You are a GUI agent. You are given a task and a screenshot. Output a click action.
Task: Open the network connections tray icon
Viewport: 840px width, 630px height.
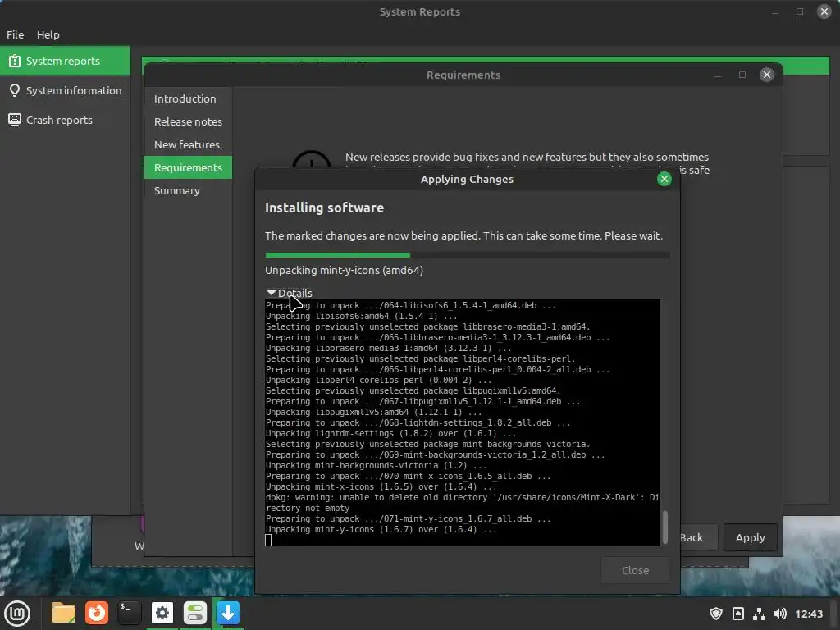[x=759, y=614]
